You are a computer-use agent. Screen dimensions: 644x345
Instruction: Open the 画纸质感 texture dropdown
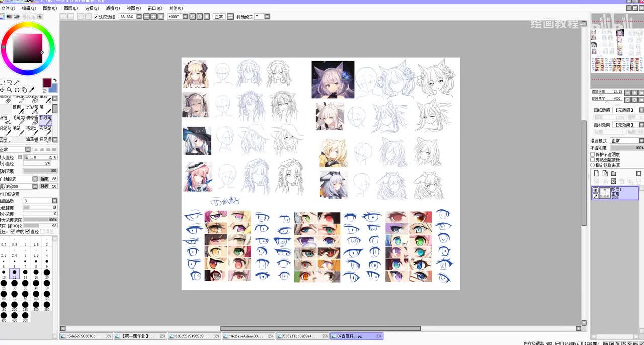(x=641, y=110)
